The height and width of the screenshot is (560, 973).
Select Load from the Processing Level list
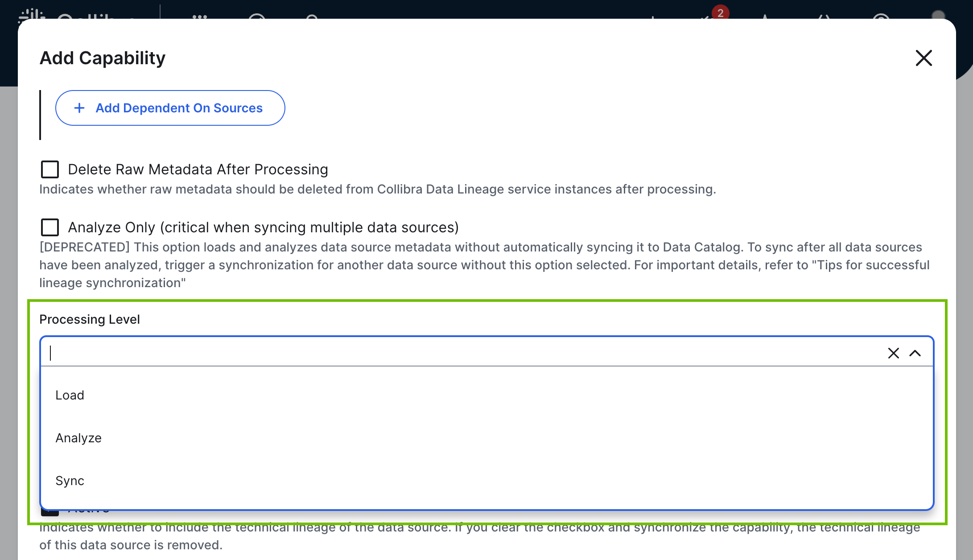pos(70,395)
